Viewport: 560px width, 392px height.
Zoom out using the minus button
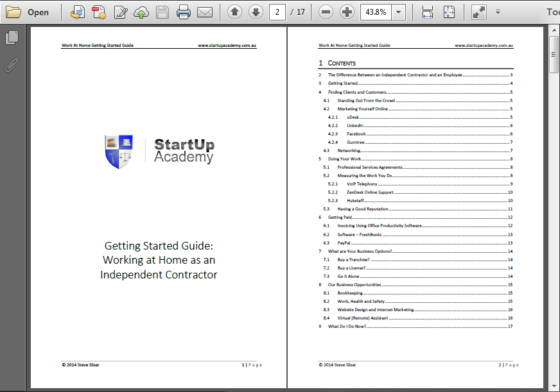point(326,12)
